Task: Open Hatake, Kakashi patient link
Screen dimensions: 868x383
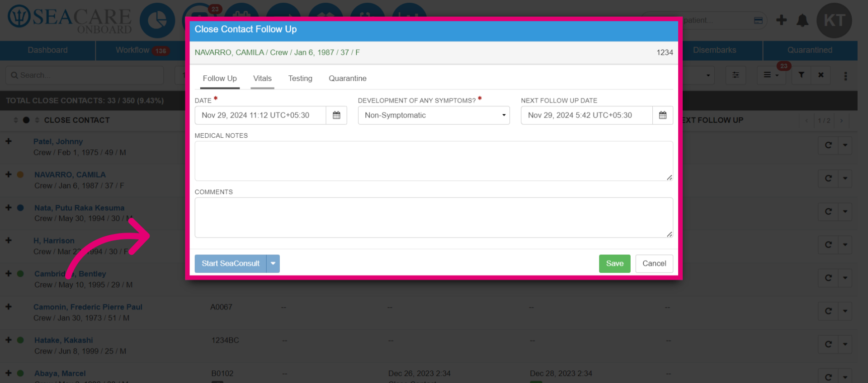Action: tap(64, 340)
